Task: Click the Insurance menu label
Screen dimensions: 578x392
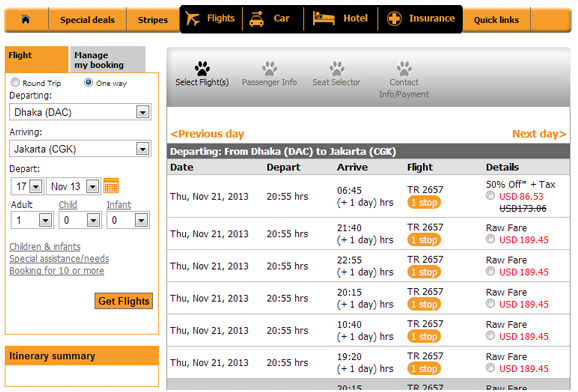Action: (432, 18)
